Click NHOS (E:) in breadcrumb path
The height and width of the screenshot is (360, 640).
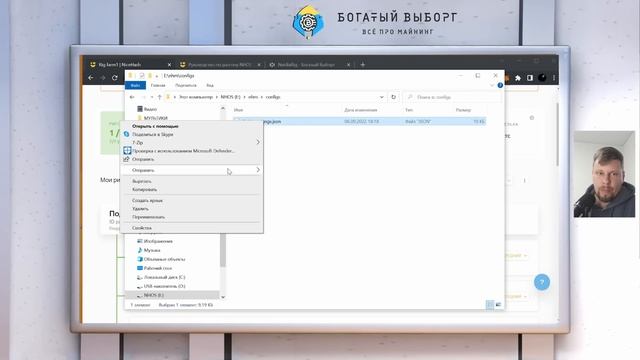(230, 97)
